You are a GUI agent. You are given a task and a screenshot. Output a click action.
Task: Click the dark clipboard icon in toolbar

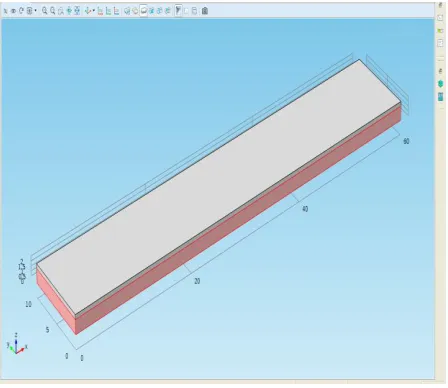pos(205,11)
